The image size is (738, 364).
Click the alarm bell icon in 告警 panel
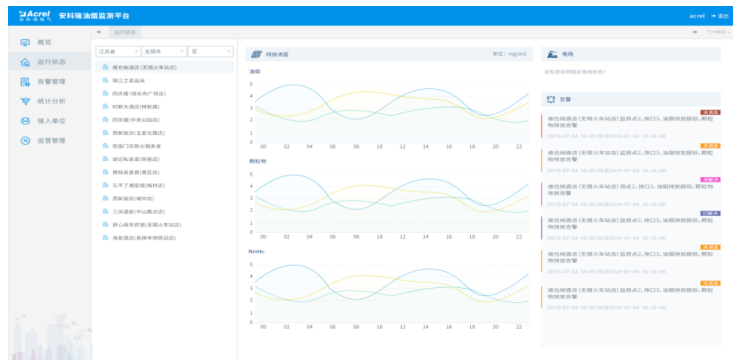(551, 99)
